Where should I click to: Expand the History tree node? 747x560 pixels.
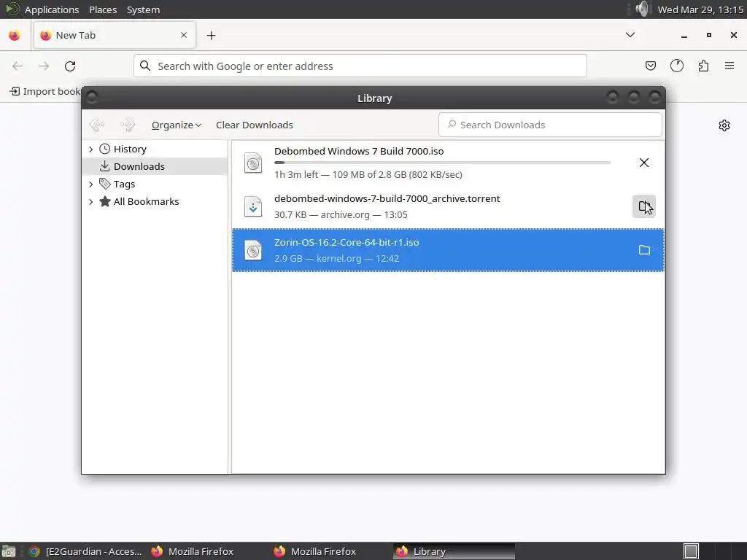point(91,149)
